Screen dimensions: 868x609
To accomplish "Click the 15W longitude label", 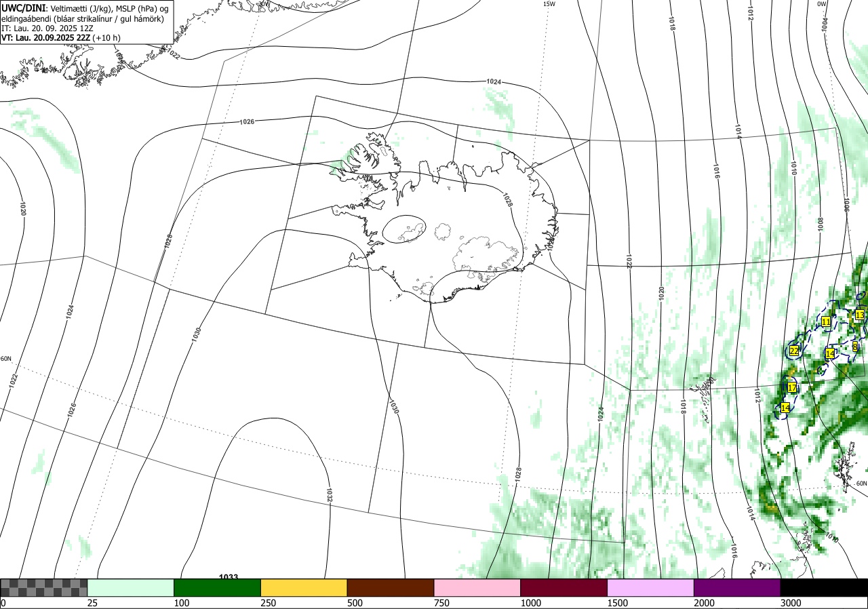I will (549, 4).
